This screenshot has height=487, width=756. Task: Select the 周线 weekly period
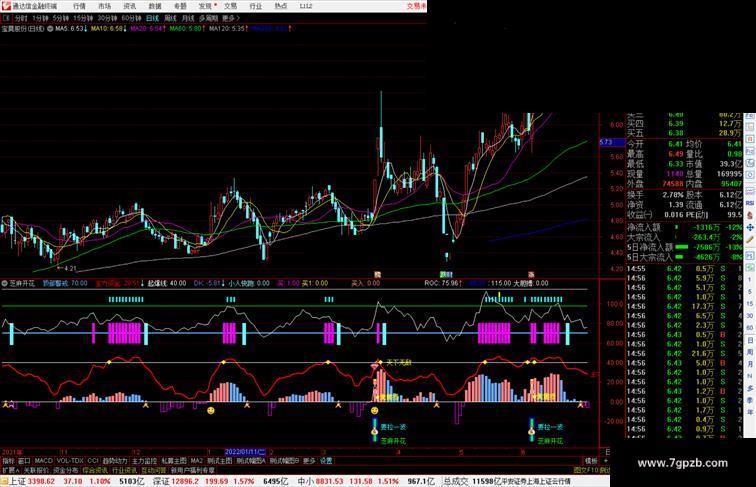170,18
